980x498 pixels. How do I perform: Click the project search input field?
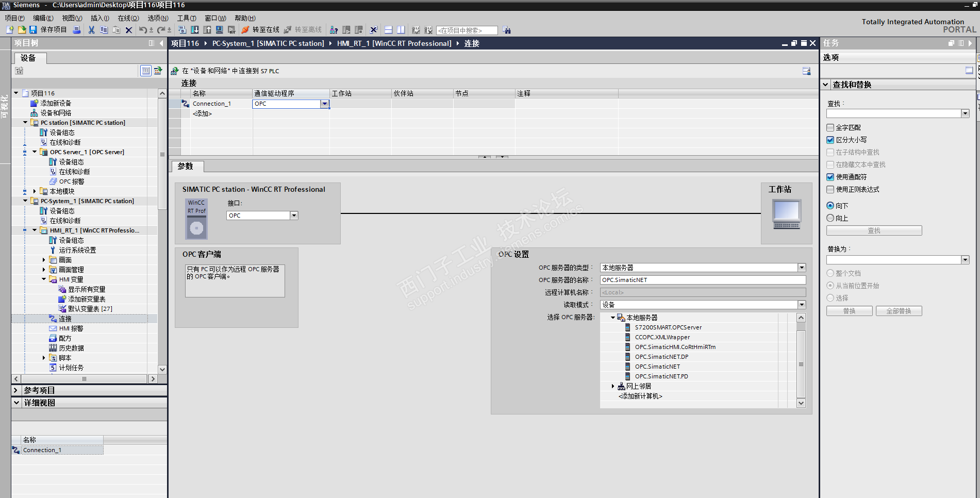pyautogui.click(x=467, y=30)
